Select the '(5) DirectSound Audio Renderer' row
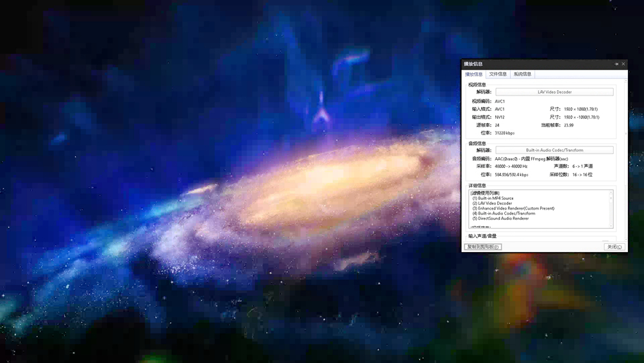 (500, 219)
